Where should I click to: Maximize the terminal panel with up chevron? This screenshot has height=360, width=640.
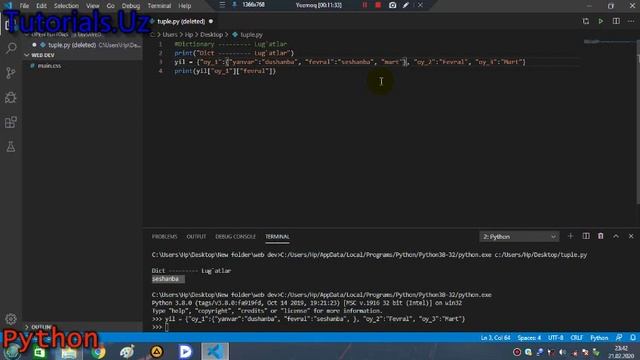pyautogui.click(x=616, y=236)
